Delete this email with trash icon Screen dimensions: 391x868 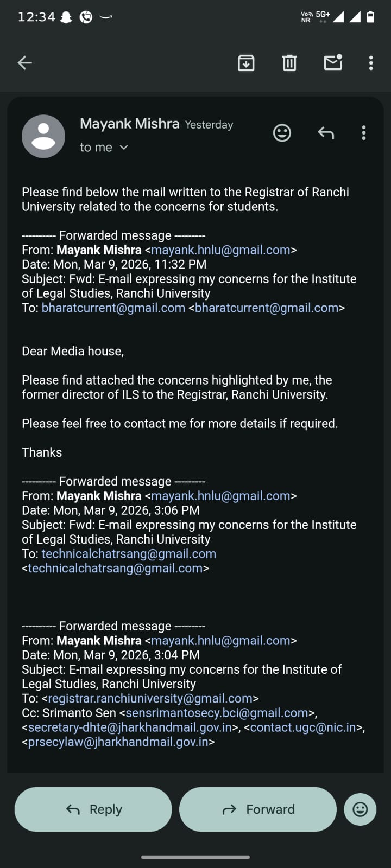[x=289, y=63]
